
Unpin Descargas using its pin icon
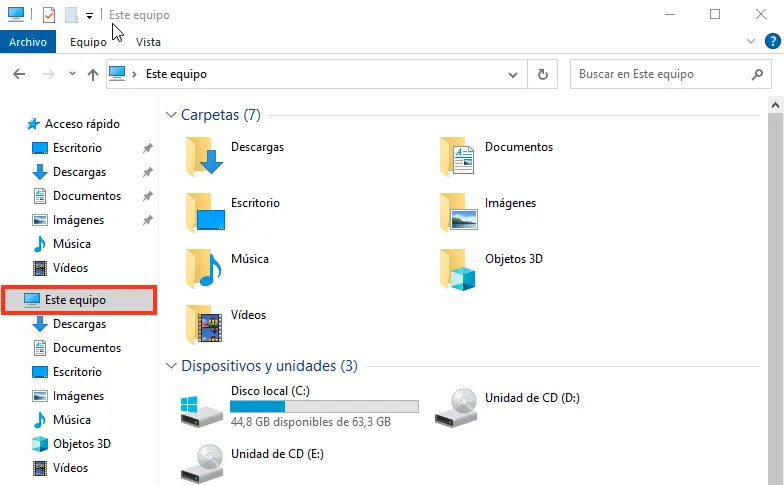click(x=148, y=172)
